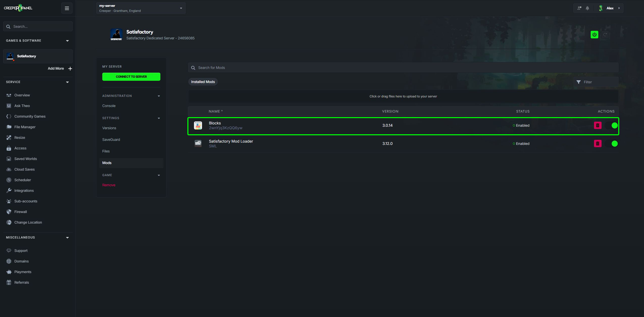Delete the Blocks mod with trash icon
The width and height of the screenshot is (644, 317).
pyautogui.click(x=598, y=125)
